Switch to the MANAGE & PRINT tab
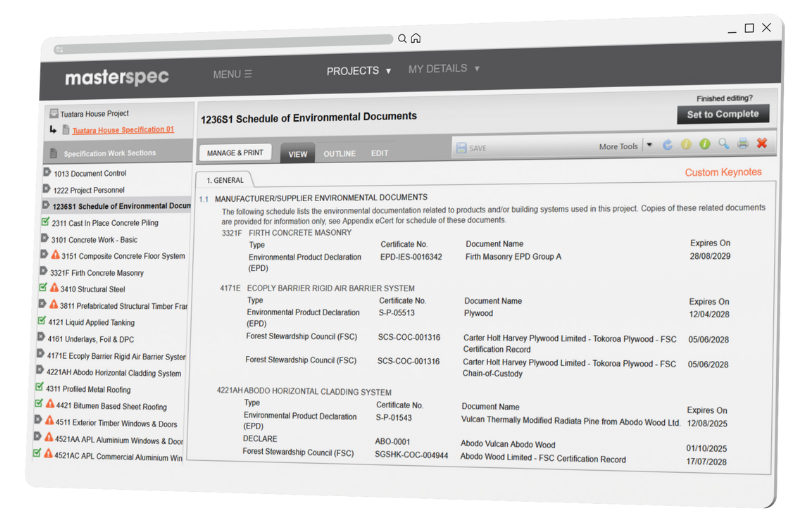This screenshot has width=810, height=523. pos(235,153)
